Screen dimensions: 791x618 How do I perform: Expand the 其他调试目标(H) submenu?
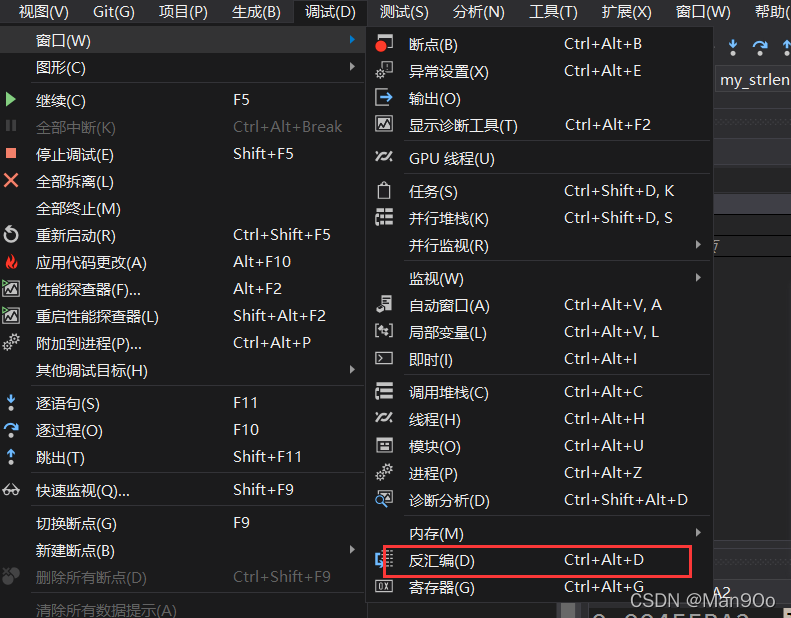pyautogui.click(x=182, y=370)
